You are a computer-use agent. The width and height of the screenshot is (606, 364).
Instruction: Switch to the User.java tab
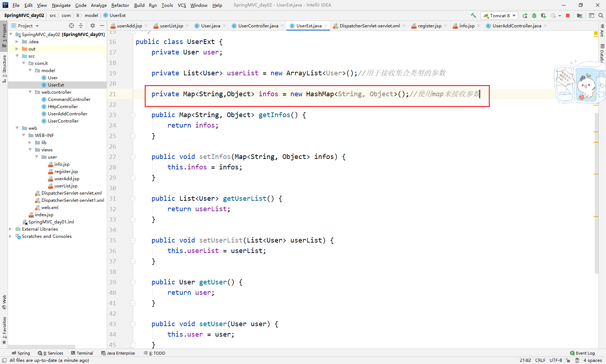point(210,26)
